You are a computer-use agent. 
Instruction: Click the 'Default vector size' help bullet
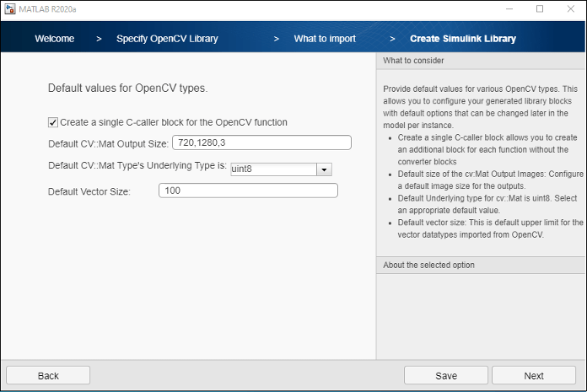490,228
